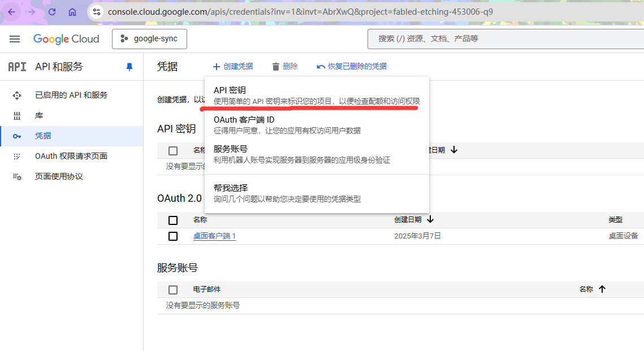Reload the page with refresh icon
The width and height of the screenshot is (644, 351).
[52, 12]
